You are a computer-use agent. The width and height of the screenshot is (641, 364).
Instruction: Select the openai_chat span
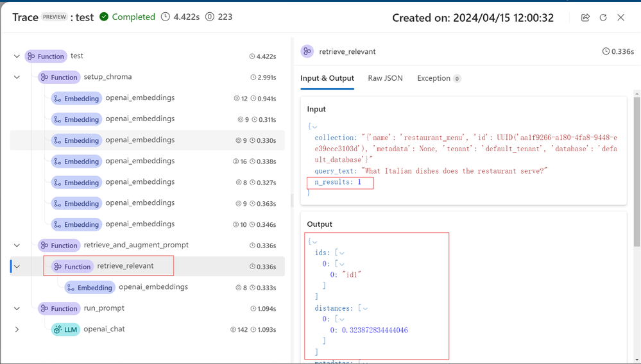tap(147, 329)
